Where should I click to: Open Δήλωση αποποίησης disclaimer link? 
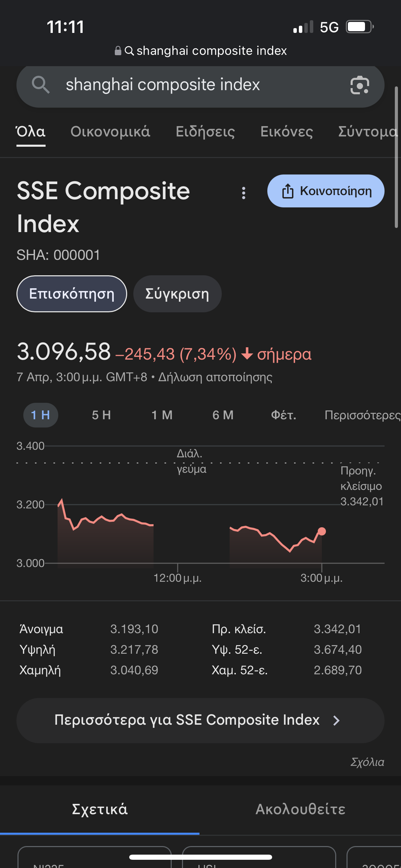215,377
